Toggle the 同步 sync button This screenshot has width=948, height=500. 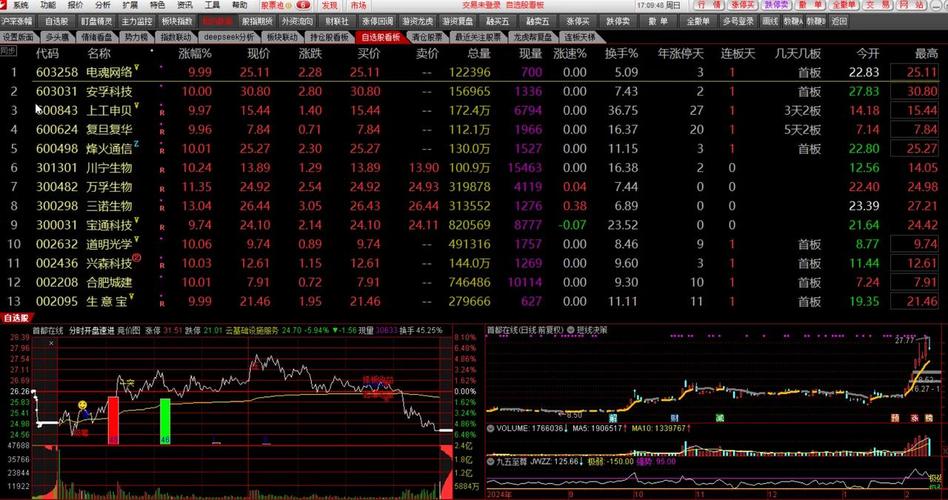point(9,49)
